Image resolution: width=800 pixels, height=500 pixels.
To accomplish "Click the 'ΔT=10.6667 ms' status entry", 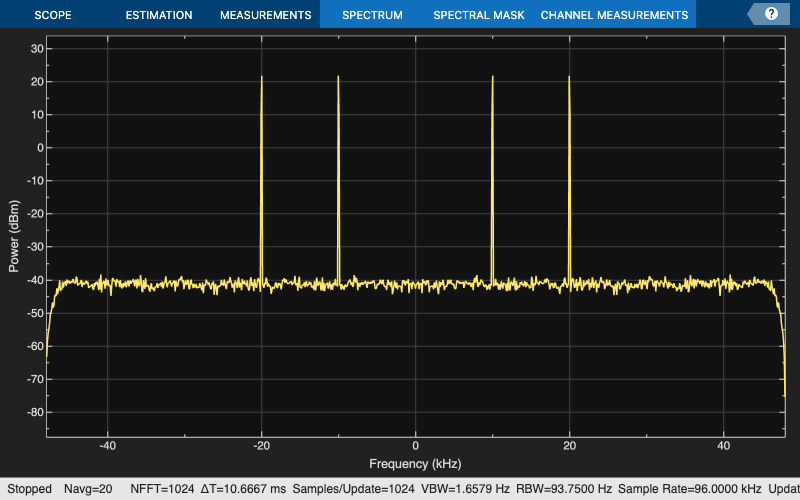I will (243, 489).
